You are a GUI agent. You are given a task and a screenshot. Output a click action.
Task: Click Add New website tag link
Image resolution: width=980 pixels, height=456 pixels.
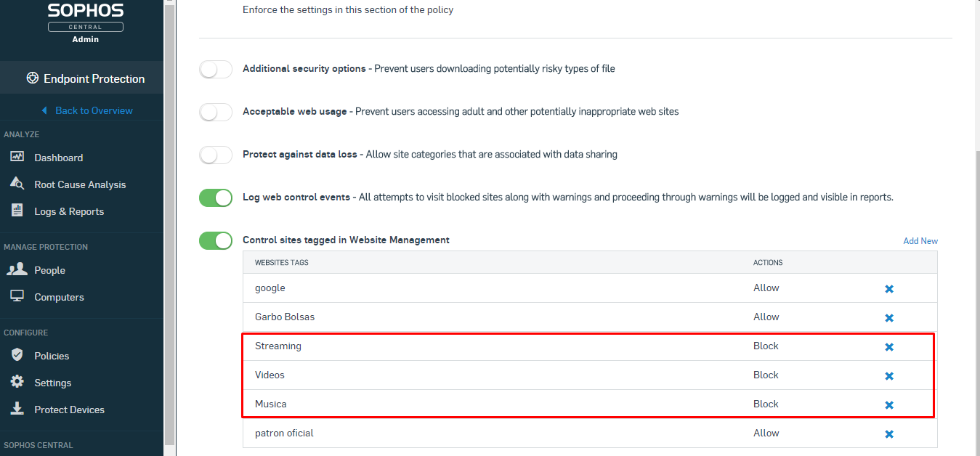920,241
